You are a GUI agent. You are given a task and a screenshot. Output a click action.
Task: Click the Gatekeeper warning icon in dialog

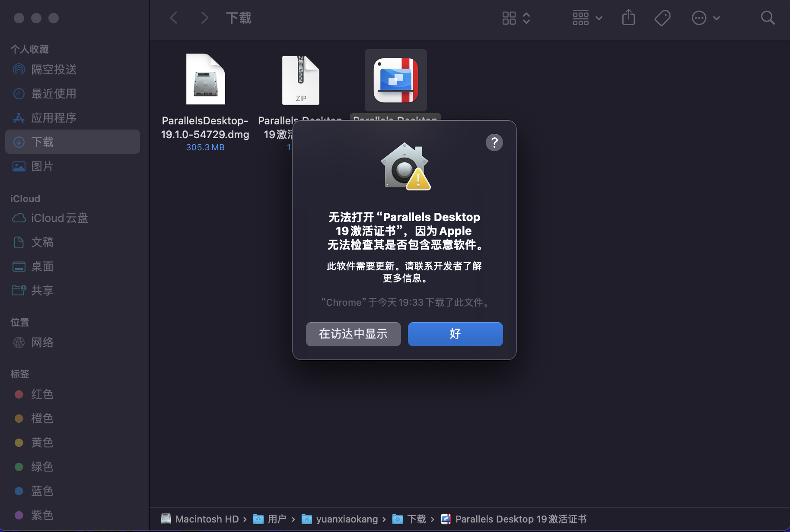[405, 166]
